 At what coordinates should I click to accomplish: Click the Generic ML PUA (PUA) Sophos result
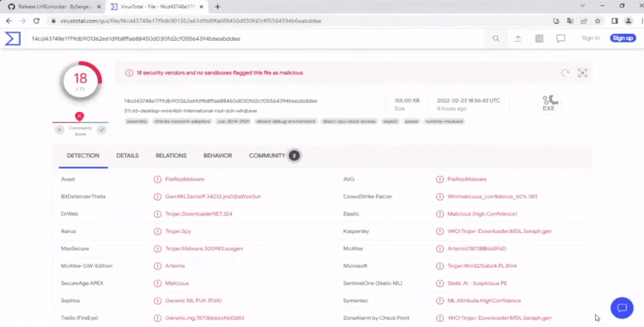point(194,301)
